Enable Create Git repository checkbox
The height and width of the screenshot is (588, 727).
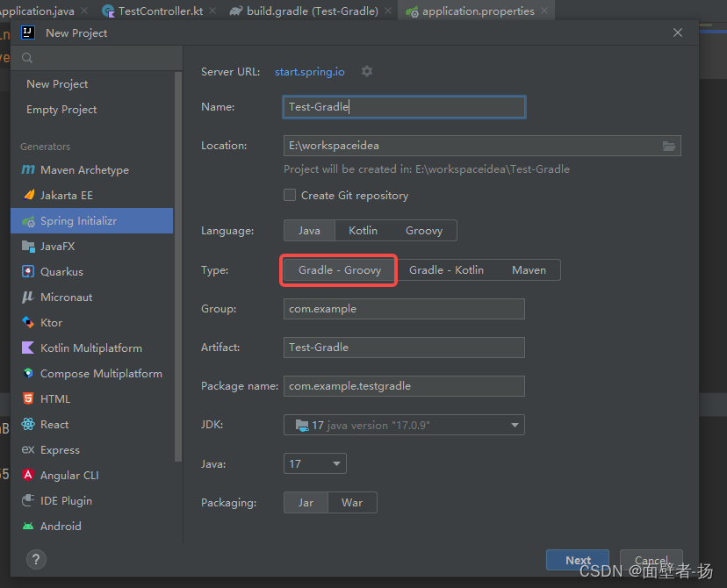(x=290, y=195)
